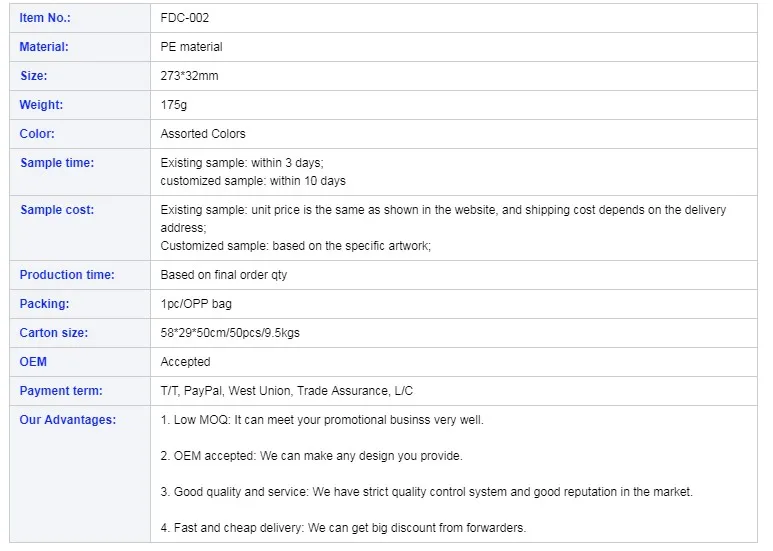This screenshot has width=773, height=551.
Task: Select the FDC-002 item number value
Action: pos(185,18)
